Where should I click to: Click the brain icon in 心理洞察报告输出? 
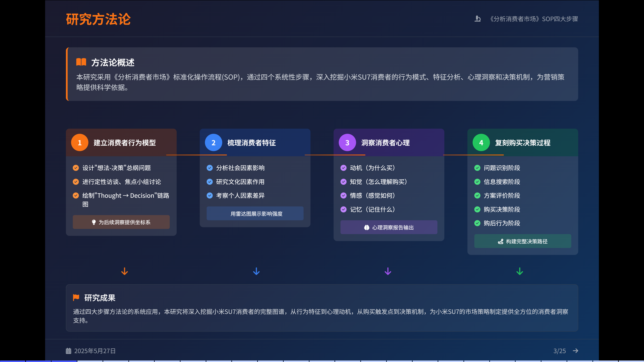tap(366, 227)
